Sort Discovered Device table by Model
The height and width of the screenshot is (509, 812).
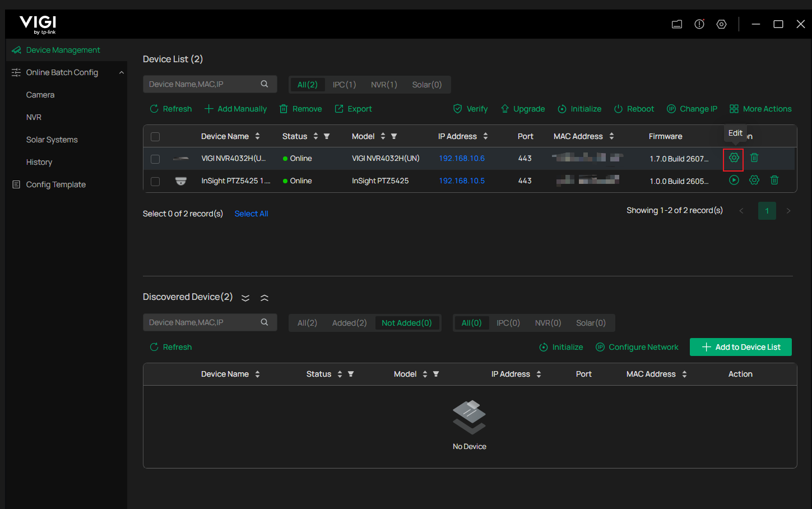tap(425, 374)
